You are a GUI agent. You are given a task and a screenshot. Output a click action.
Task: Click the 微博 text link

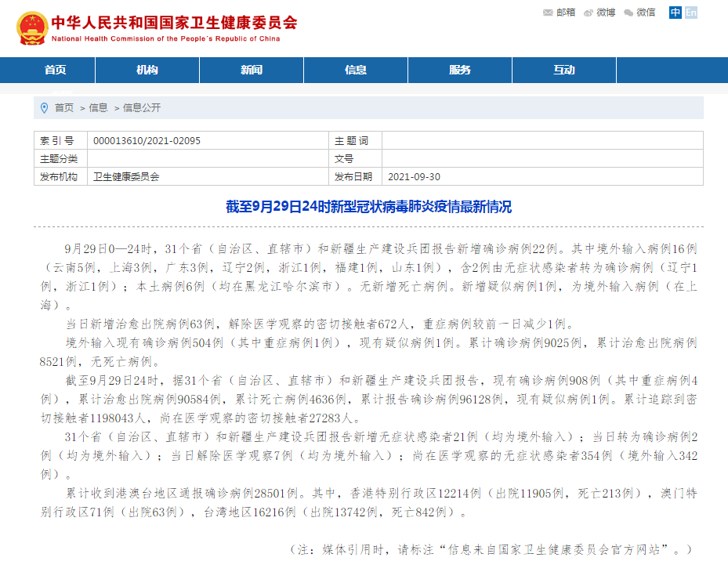pos(606,13)
